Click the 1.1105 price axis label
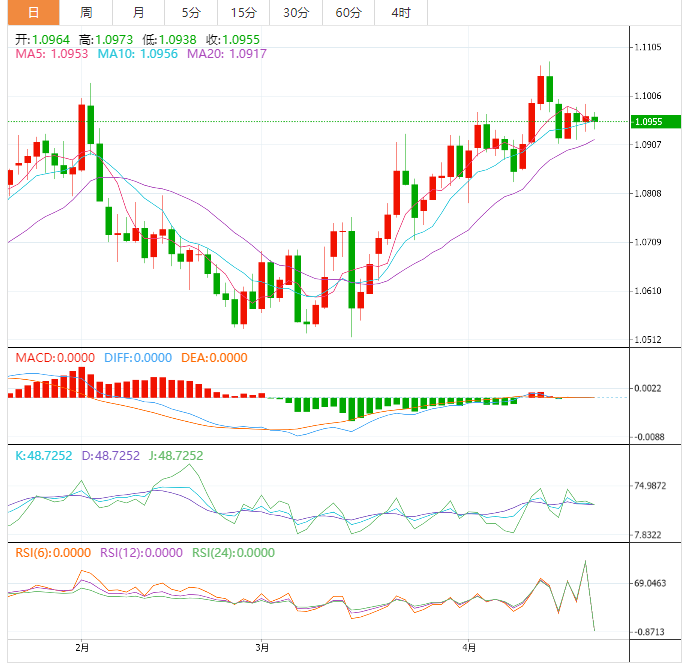 652,47
